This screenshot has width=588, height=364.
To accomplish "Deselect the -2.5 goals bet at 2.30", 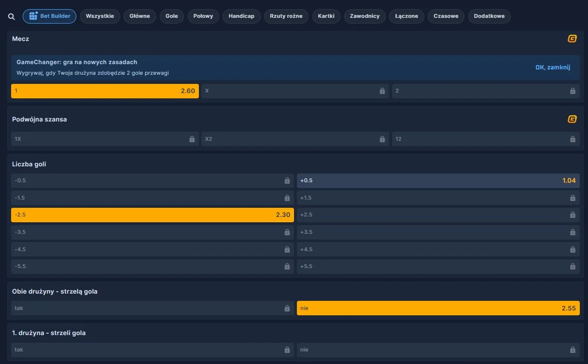I will [152, 215].
